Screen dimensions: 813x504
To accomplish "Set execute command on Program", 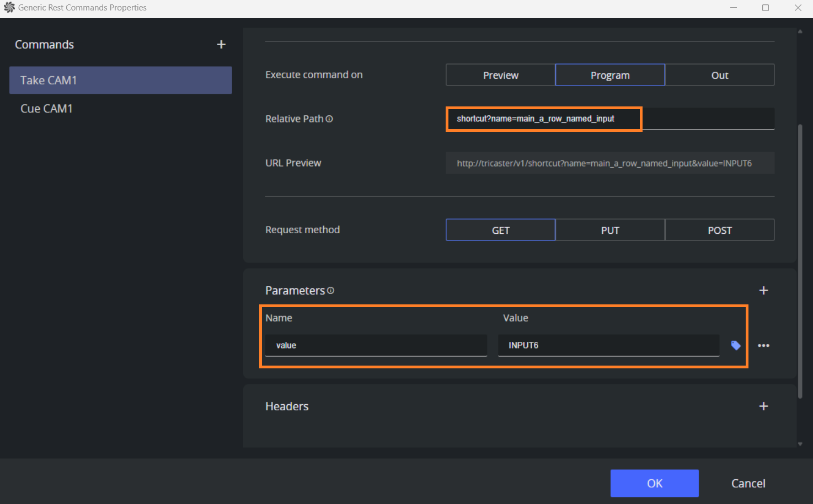I will pyautogui.click(x=610, y=75).
